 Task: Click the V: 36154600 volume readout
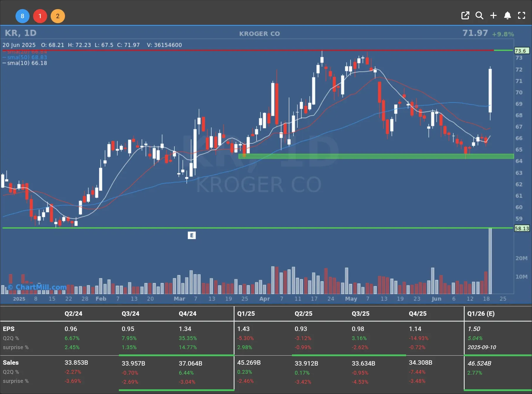click(x=165, y=45)
